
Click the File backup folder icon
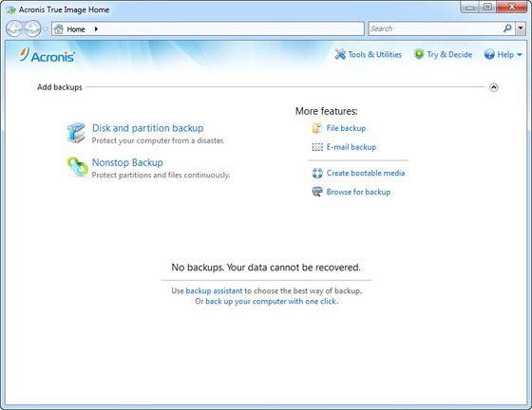(x=317, y=128)
